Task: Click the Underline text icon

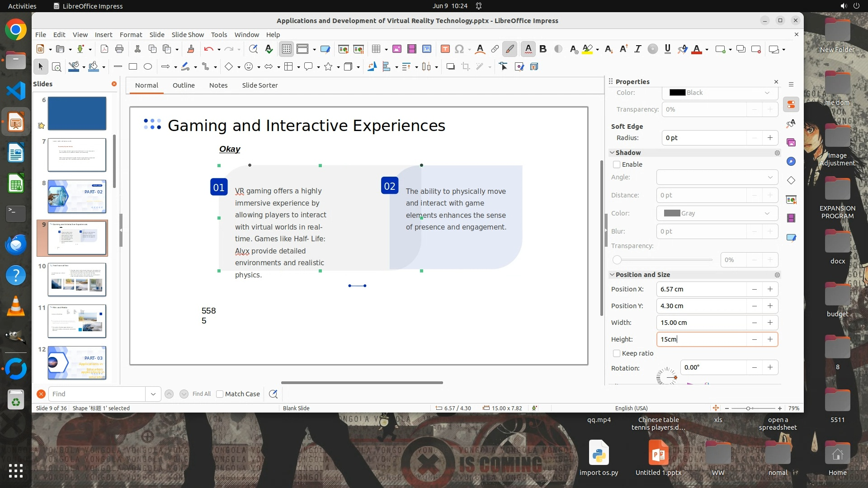Action: pos(667,49)
